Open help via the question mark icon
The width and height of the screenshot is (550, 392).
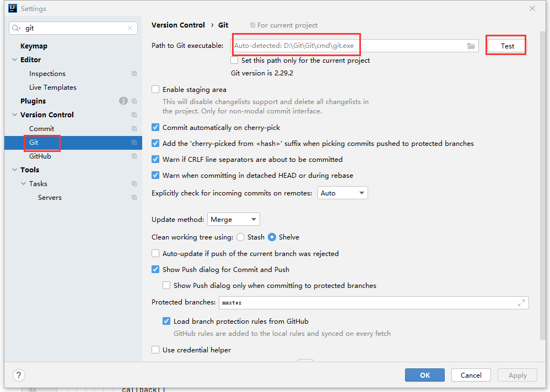tap(19, 375)
